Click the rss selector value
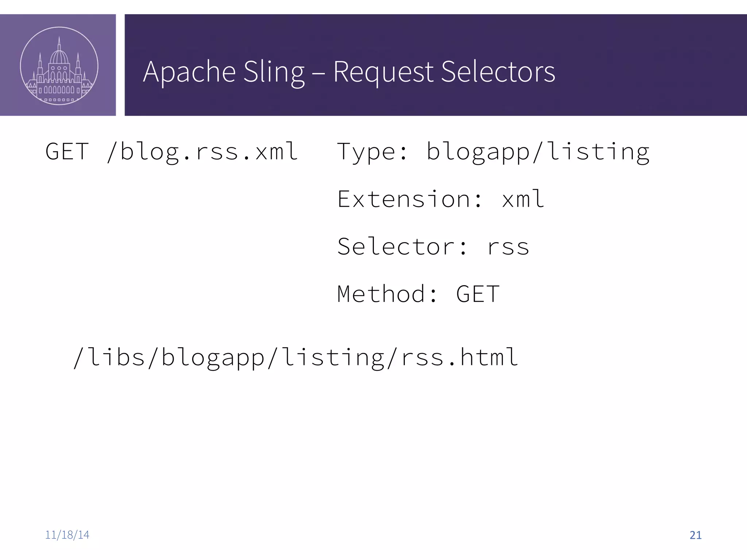This screenshot has height=560, width=747. [508, 247]
